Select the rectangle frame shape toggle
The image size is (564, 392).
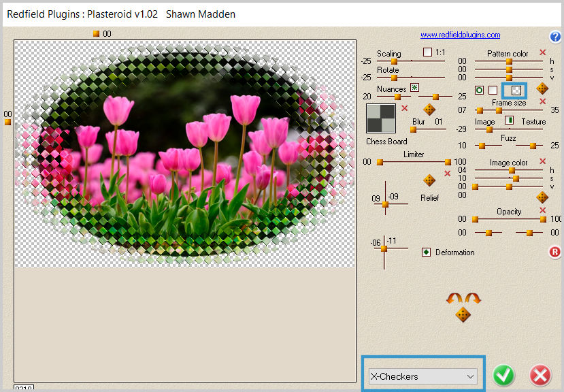493,90
